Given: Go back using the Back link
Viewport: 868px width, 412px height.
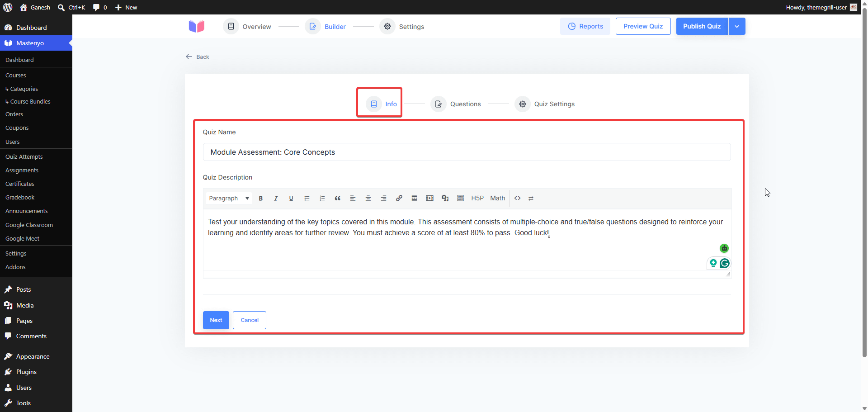Looking at the screenshot, I should click(198, 57).
